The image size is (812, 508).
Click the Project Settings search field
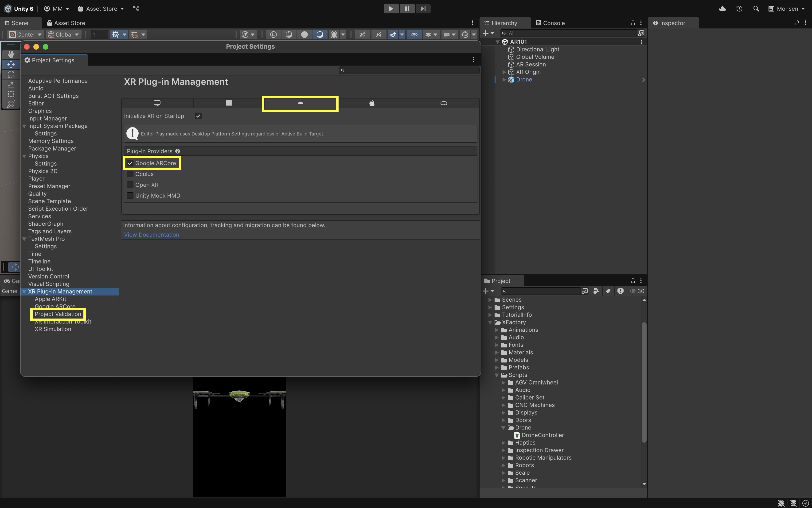[x=410, y=70]
